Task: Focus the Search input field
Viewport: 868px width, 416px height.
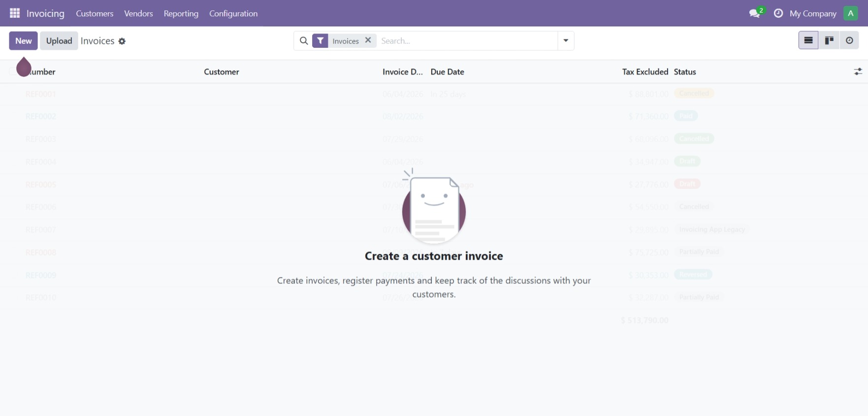Action: click(468, 41)
